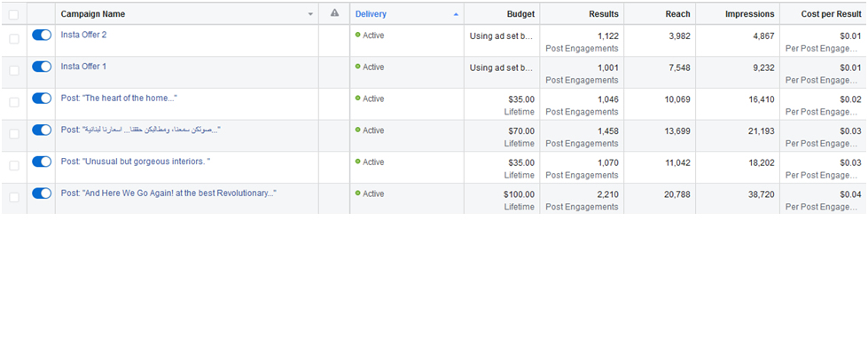868x347 pixels.
Task: Click the 20,788 reach value
Action: tap(677, 194)
